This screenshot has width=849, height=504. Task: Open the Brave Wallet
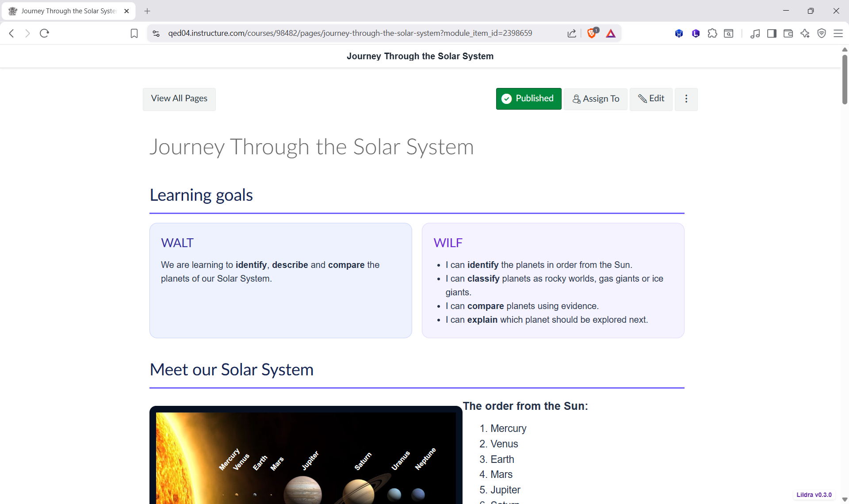click(x=788, y=33)
